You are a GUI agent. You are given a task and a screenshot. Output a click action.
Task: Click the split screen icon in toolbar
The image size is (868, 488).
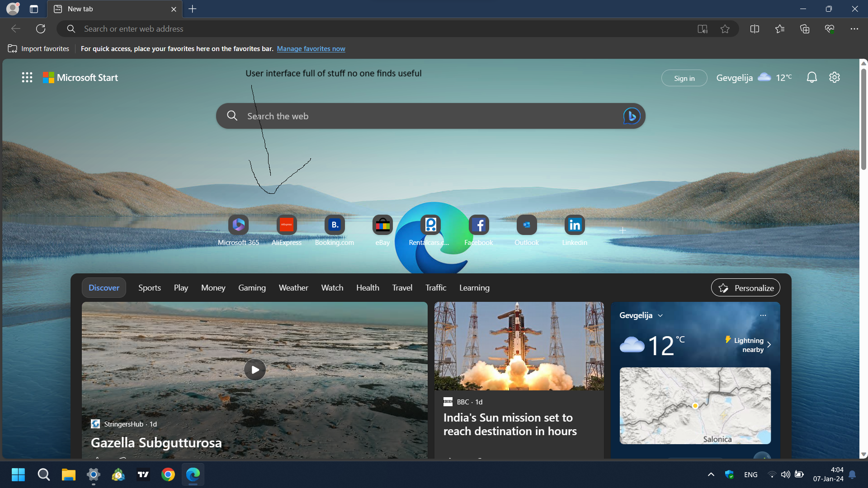pyautogui.click(x=755, y=29)
